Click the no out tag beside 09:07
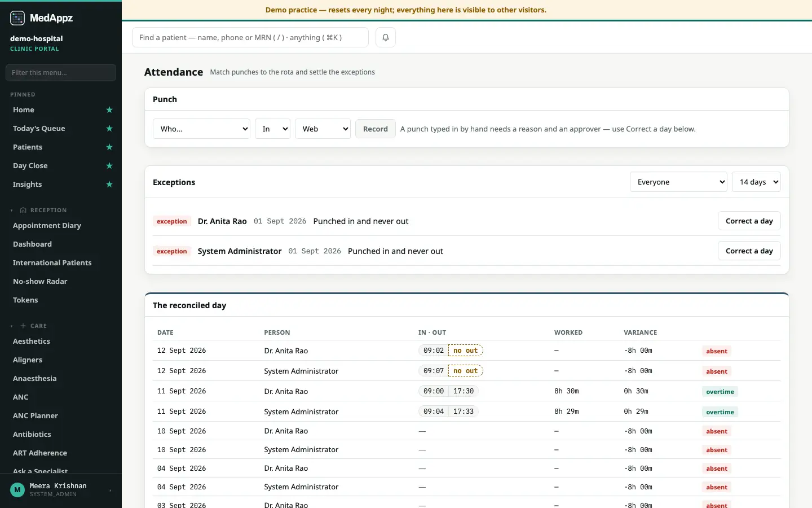Viewport: 812px width, 508px height. coord(466,371)
